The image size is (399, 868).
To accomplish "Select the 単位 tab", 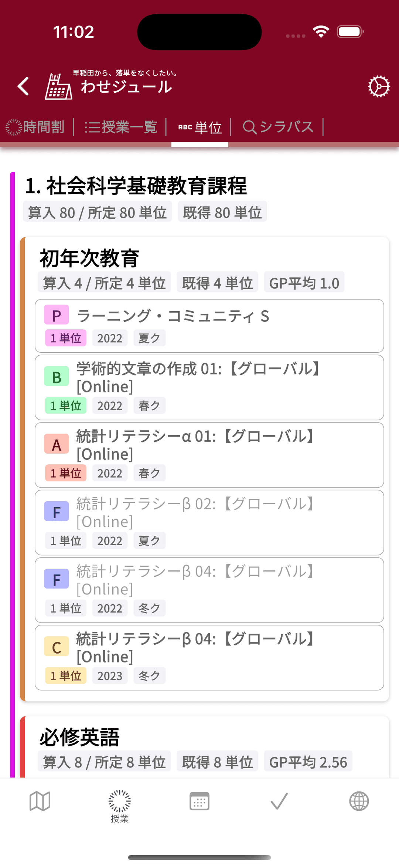I will tap(200, 128).
